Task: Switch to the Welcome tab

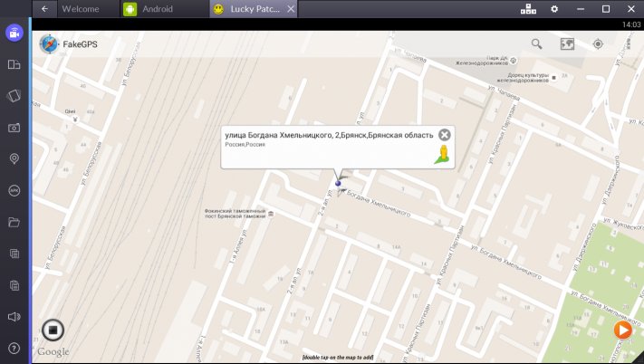Action: (x=80, y=9)
